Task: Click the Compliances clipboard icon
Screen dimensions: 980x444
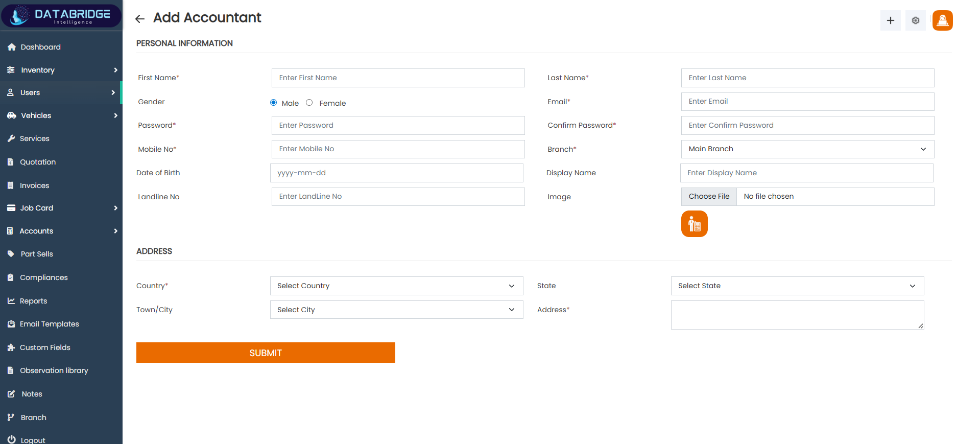Action: tap(10, 277)
